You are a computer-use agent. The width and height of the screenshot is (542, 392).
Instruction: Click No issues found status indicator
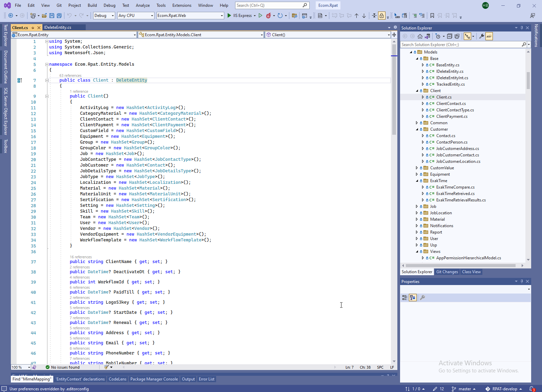(x=63, y=367)
